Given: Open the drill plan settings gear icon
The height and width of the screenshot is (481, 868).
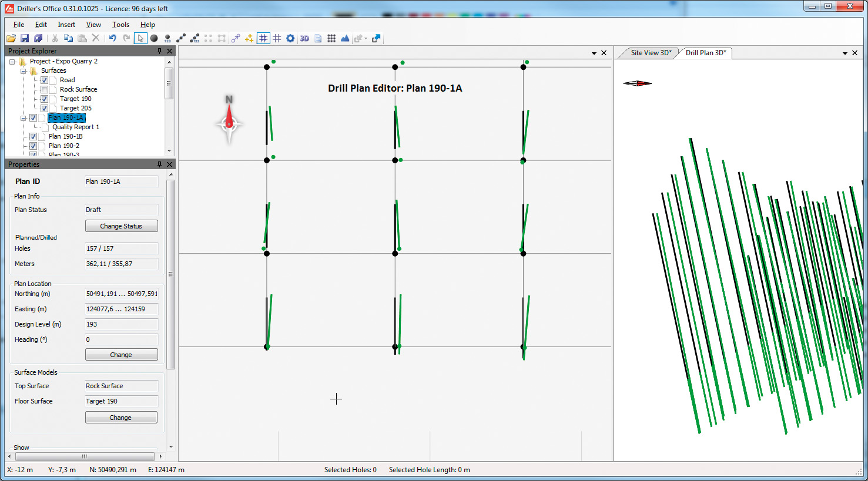Looking at the screenshot, I should click(x=290, y=38).
